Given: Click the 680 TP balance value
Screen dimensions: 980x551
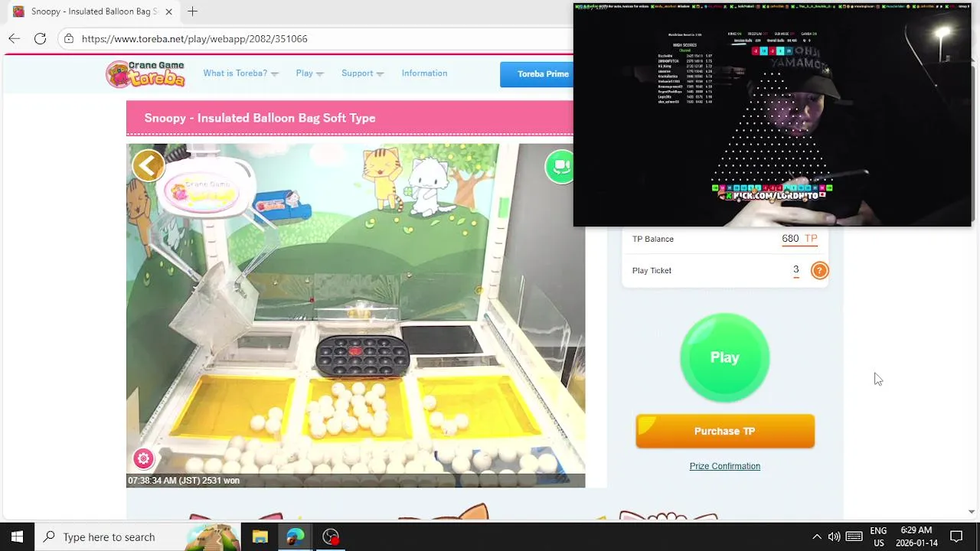Looking at the screenshot, I should [799, 239].
